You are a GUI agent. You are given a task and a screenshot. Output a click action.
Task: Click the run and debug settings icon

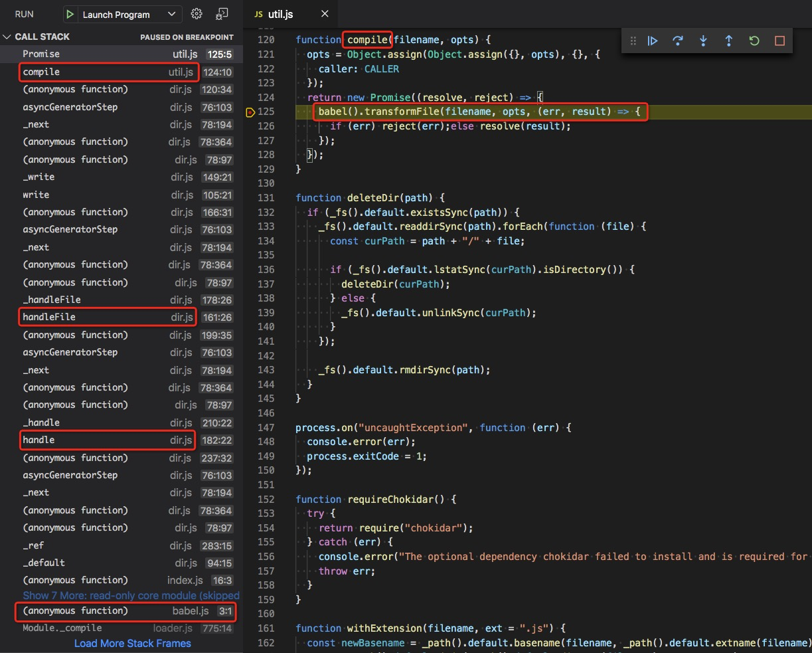pyautogui.click(x=222, y=13)
